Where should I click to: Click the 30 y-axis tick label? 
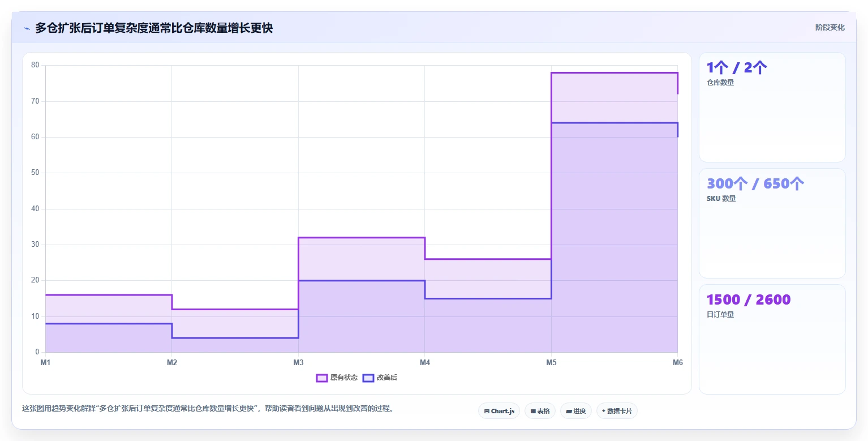click(x=35, y=245)
